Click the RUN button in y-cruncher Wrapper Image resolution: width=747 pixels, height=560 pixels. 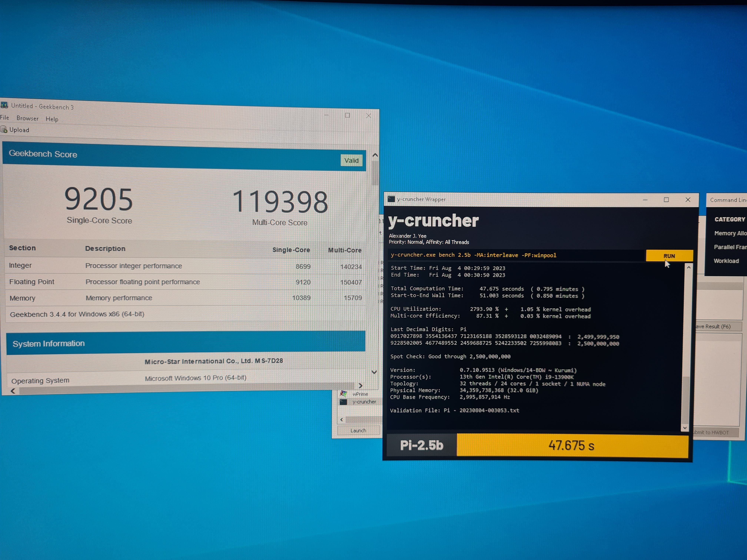(669, 256)
